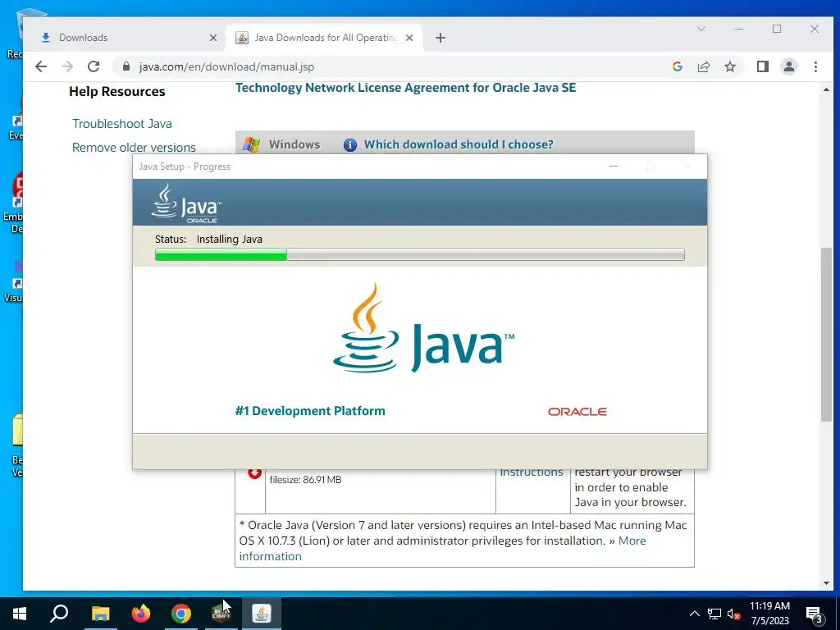
Task: Open the Remove older versions link
Action: [134, 148]
